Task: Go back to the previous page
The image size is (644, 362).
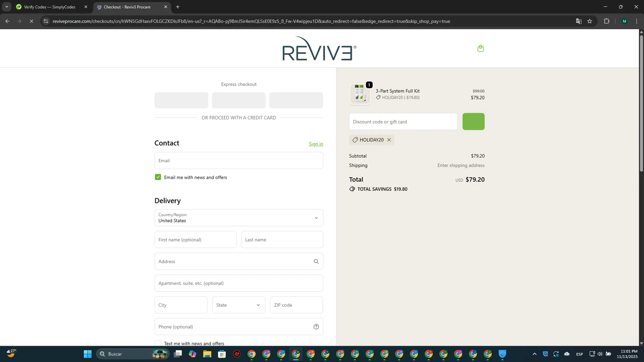Action: click(x=7, y=21)
